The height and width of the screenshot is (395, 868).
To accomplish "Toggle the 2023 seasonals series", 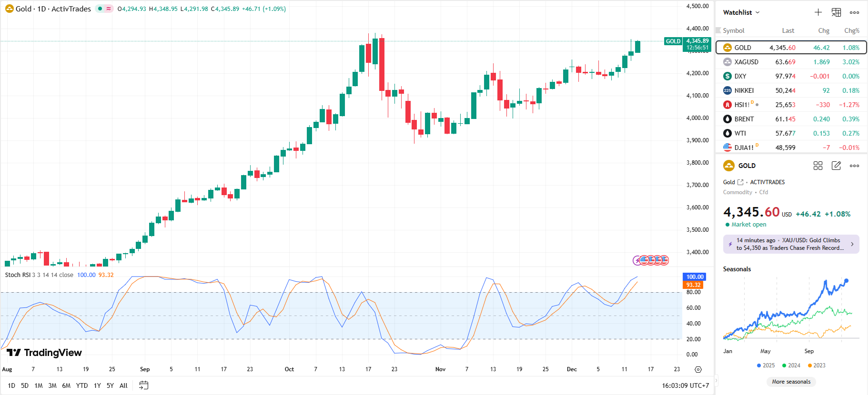I will [817, 365].
